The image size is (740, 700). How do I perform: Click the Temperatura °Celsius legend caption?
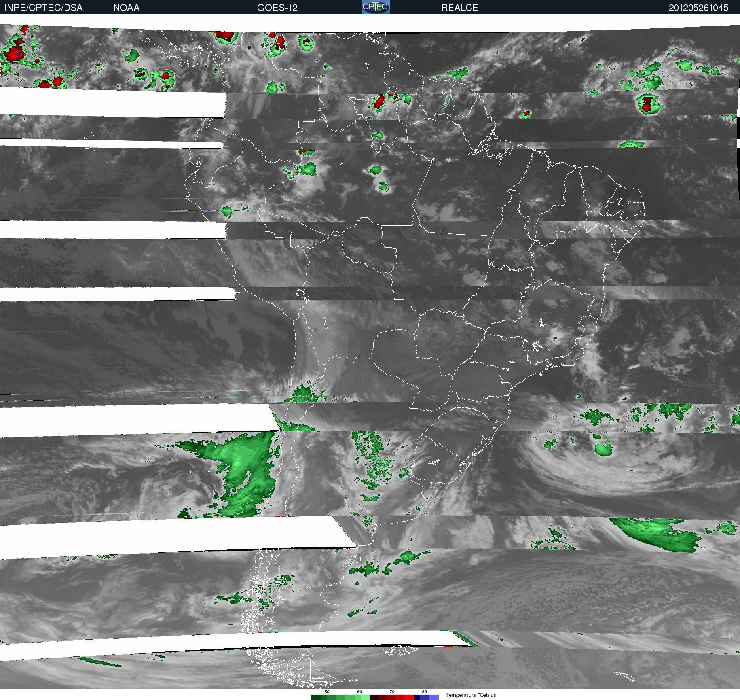pos(471,695)
